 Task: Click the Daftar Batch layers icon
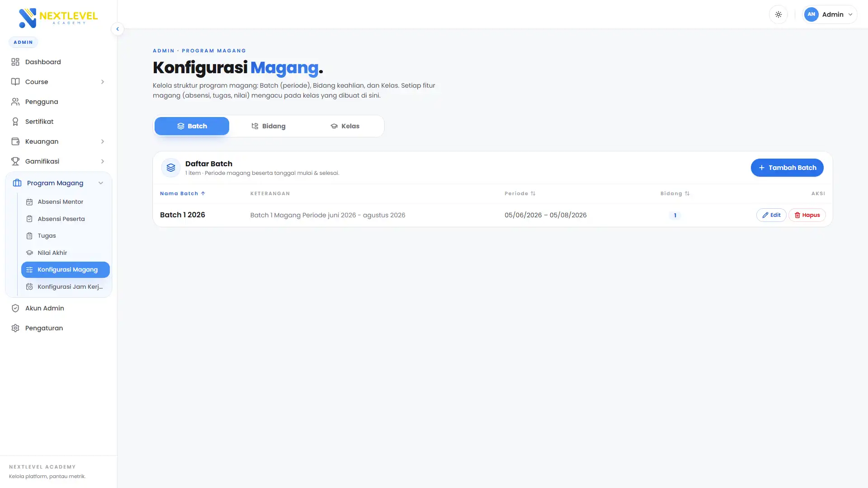point(171,168)
